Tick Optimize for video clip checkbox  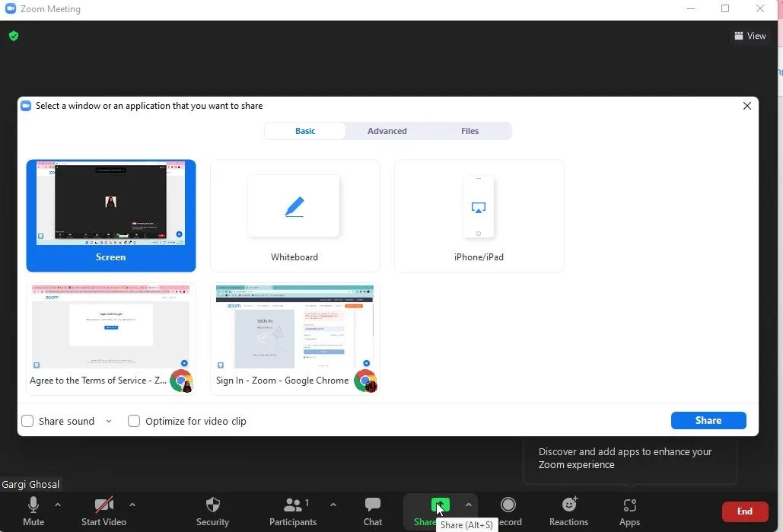tap(134, 421)
